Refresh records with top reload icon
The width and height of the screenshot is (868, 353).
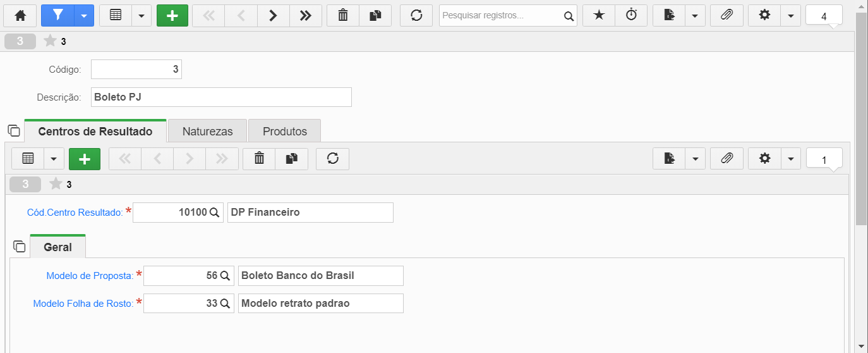click(416, 16)
